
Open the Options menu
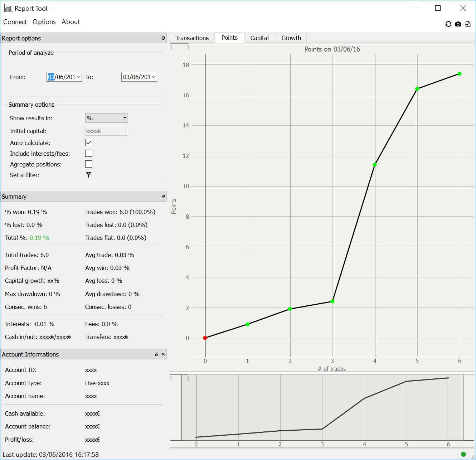coord(44,22)
